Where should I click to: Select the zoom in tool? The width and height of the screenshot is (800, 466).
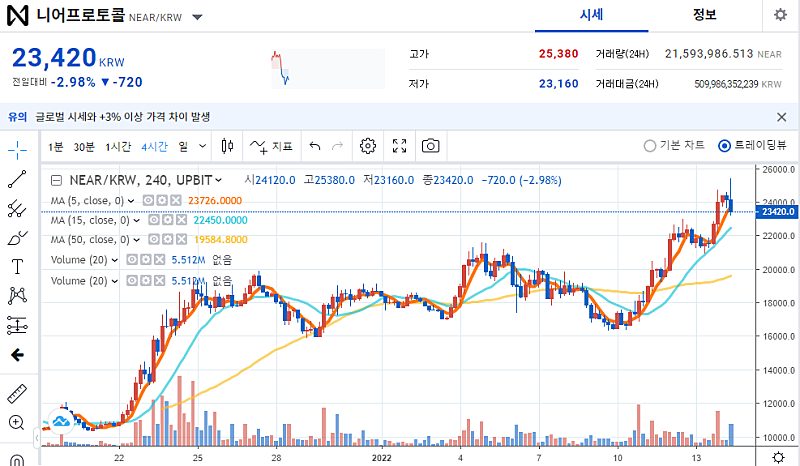[x=17, y=423]
